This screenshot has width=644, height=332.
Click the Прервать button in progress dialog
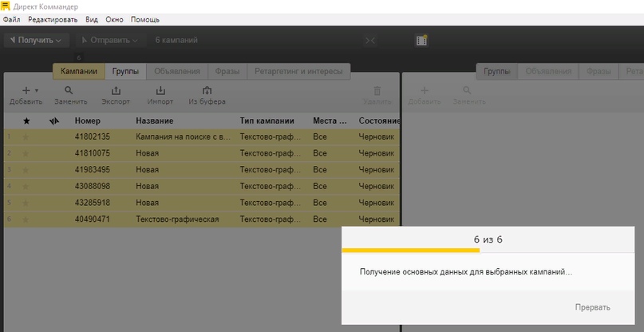pyautogui.click(x=593, y=307)
